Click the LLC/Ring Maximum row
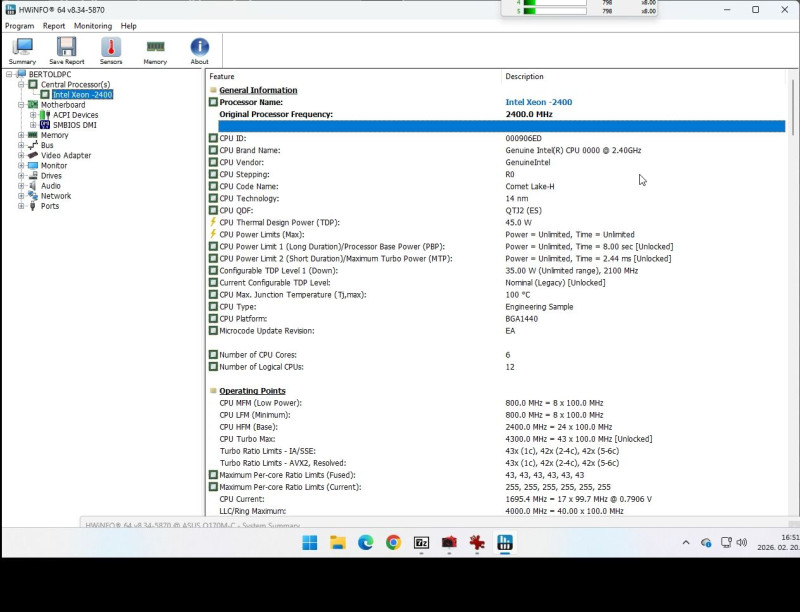Viewport: 800px width, 612px height. tap(496, 511)
